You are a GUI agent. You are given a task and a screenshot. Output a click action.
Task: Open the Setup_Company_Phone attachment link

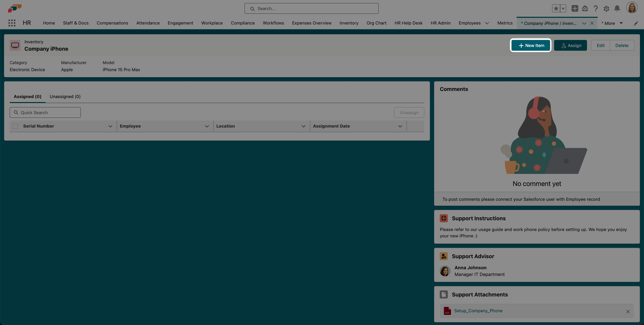(478, 311)
